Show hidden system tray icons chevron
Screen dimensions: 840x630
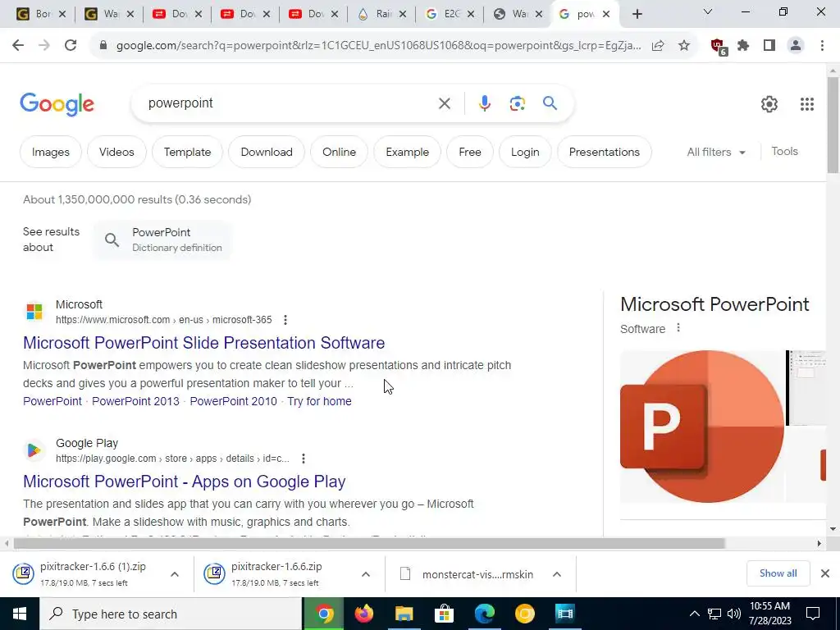coord(694,614)
